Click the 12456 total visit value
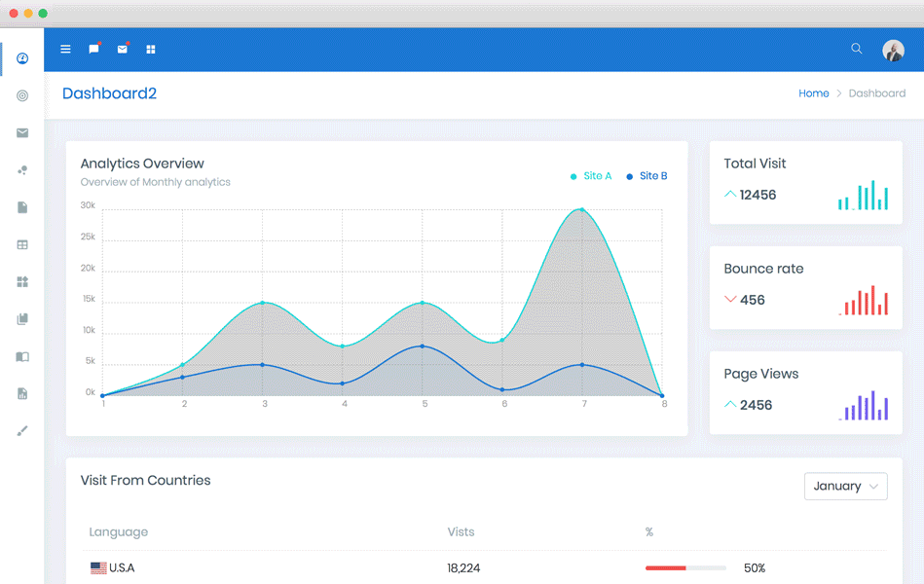 [758, 195]
